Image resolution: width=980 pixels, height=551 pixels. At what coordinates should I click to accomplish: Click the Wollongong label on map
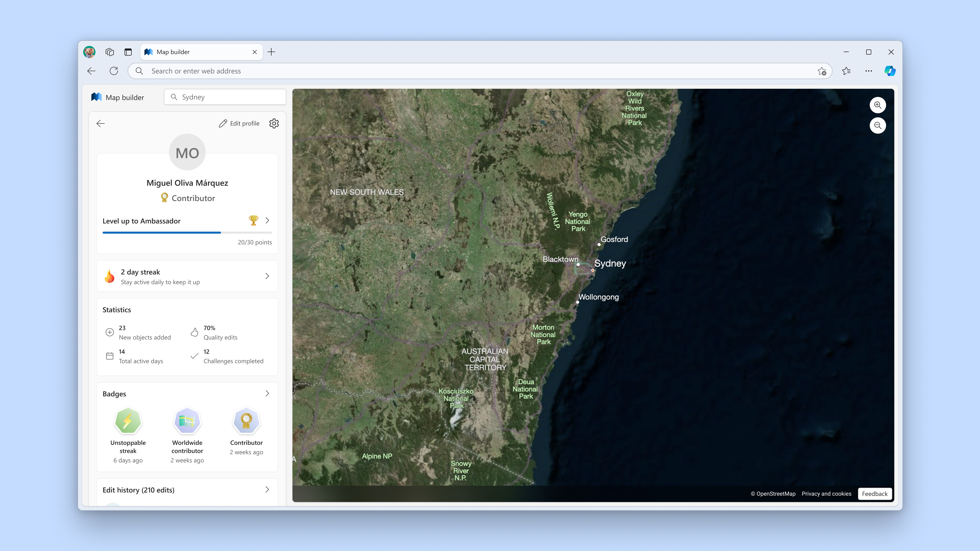(x=598, y=297)
